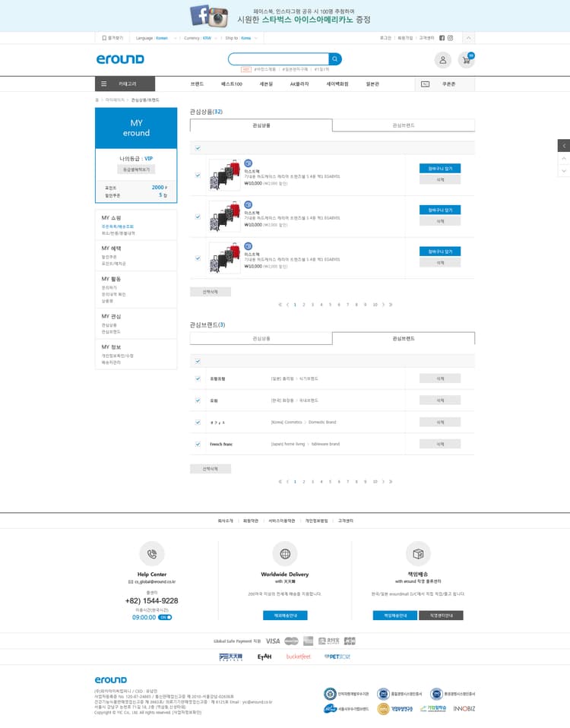Uncheck the checkbox of the Cosmetics Domestic Brand row
This screenshot has width=570, height=728.
pos(198,423)
